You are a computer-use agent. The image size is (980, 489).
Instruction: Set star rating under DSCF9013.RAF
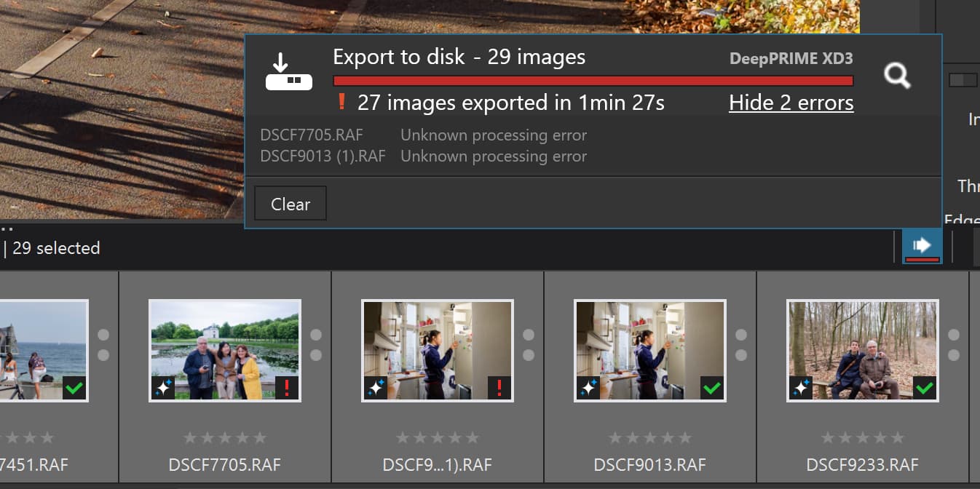point(649,438)
